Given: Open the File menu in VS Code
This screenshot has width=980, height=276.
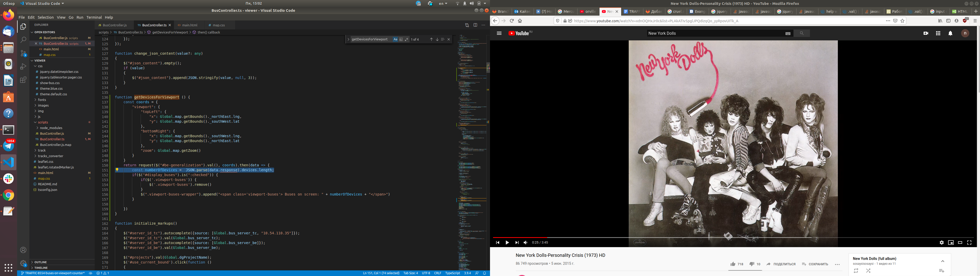Looking at the screenshot, I should [x=22, y=17].
